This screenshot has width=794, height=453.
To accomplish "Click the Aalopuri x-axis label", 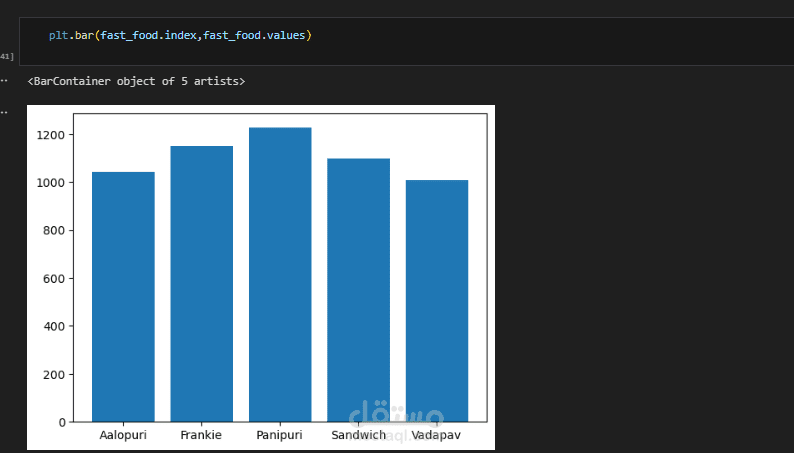I will pyautogui.click(x=123, y=436).
